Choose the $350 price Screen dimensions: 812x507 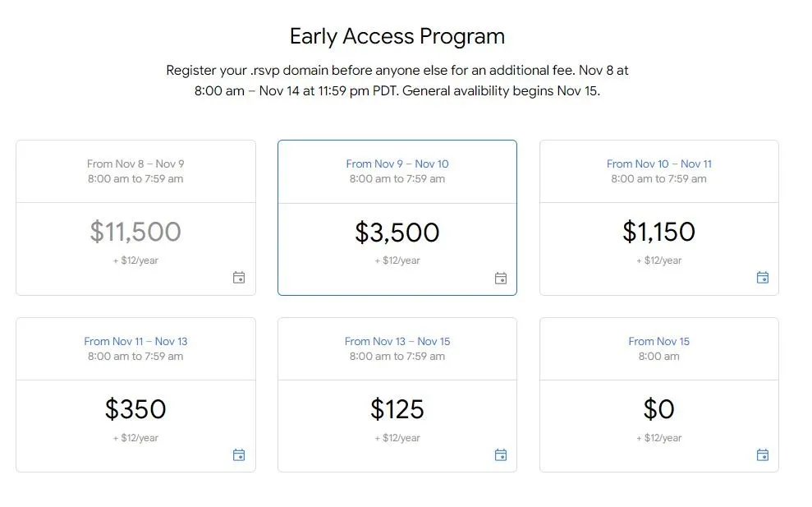pyautogui.click(x=135, y=409)
